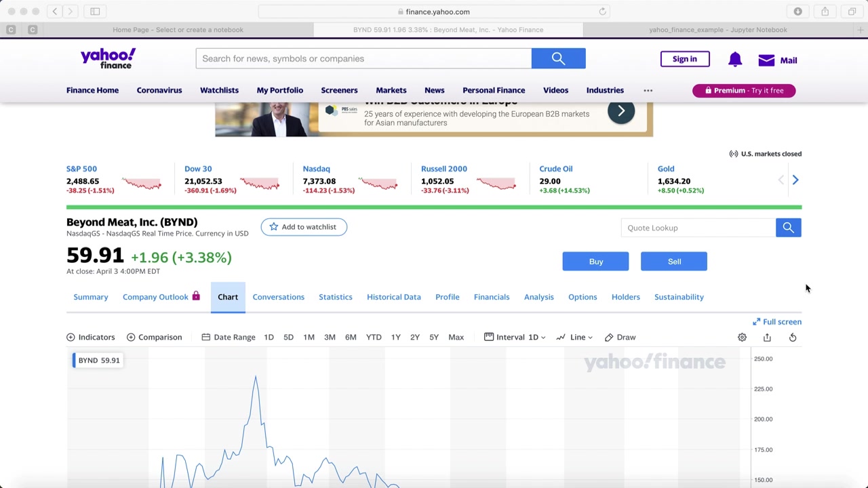868x488 pixels.
Task: Open Full screen chart view
Action: tap(777, 322)
